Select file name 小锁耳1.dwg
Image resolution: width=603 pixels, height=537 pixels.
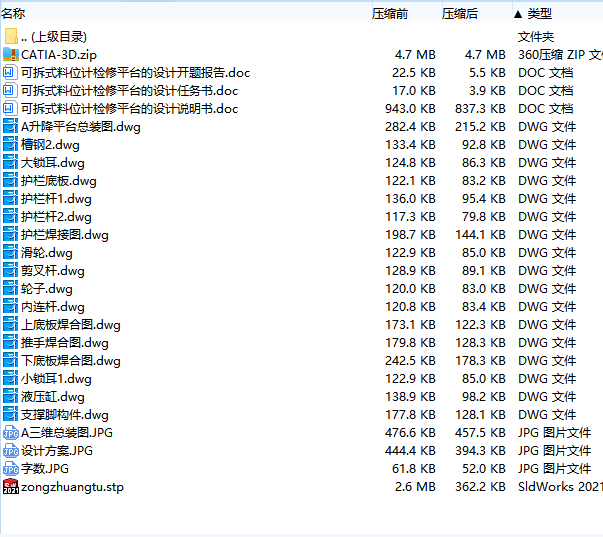[57, 379]
